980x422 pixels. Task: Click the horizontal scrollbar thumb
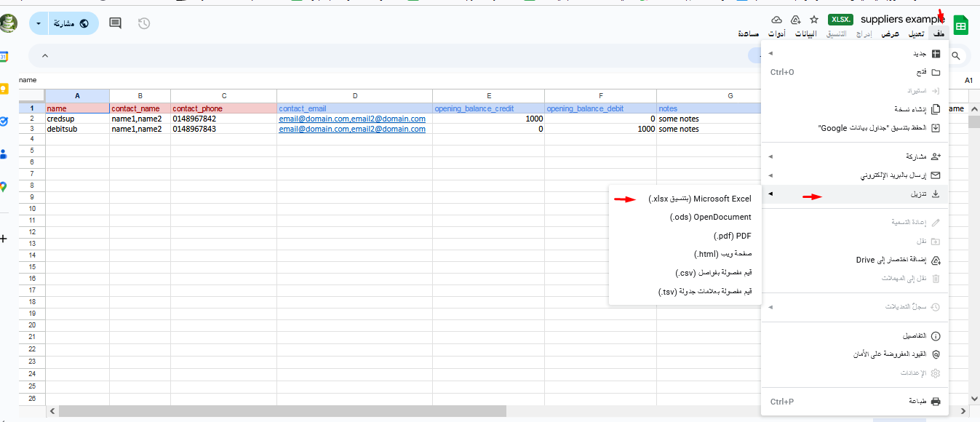pyautogui.click(x=282, y=411)
